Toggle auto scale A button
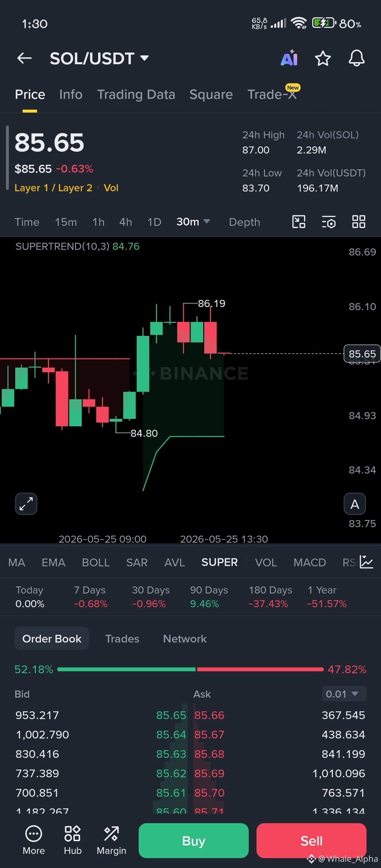This screenshot has height=868, width=381. tap(355, 504)
